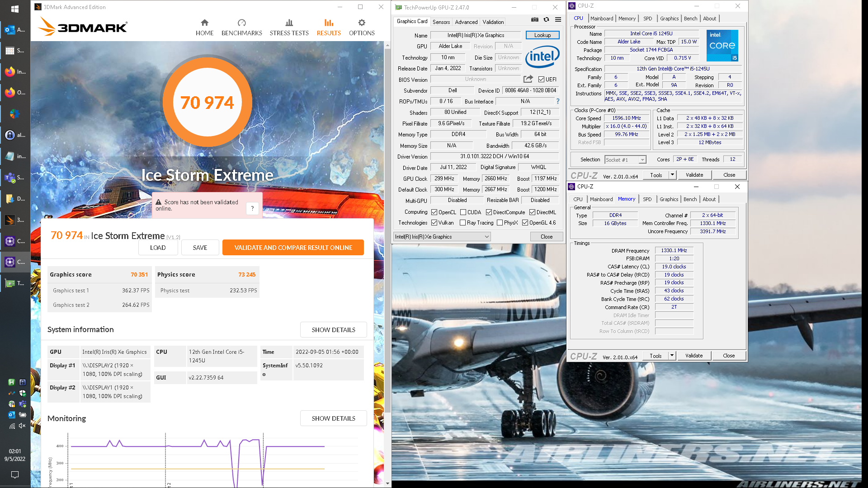Viewport: 868px width, 488px height.
Task: Click the Graphics score value 70 351
Action: click(139, 275)
